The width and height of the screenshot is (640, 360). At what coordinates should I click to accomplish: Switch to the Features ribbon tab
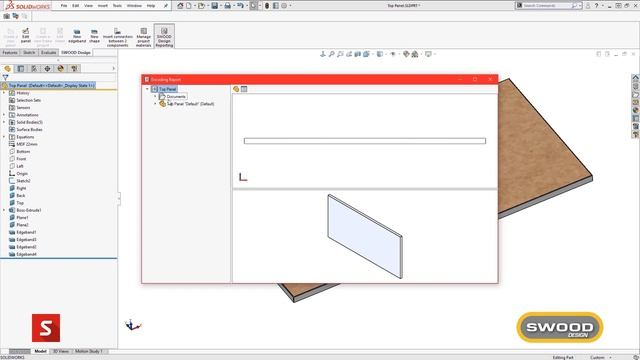[x=10, y=53]
